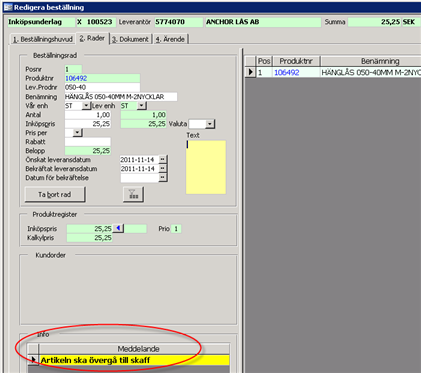The height and width of the screenshot is (373, 421).
Task: Click the Pos cell with 1 in grid
Action: 264,72
